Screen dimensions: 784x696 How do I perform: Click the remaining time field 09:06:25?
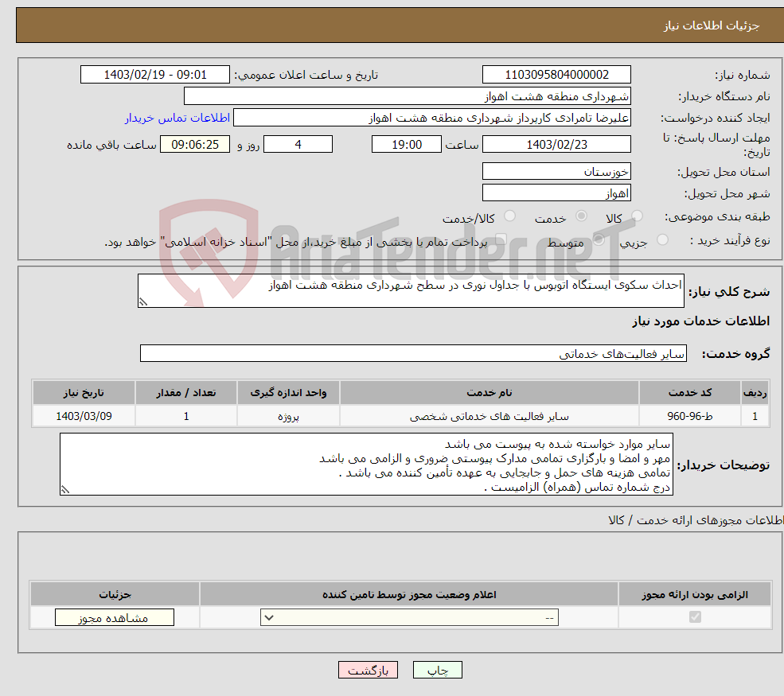click(195, 145)
